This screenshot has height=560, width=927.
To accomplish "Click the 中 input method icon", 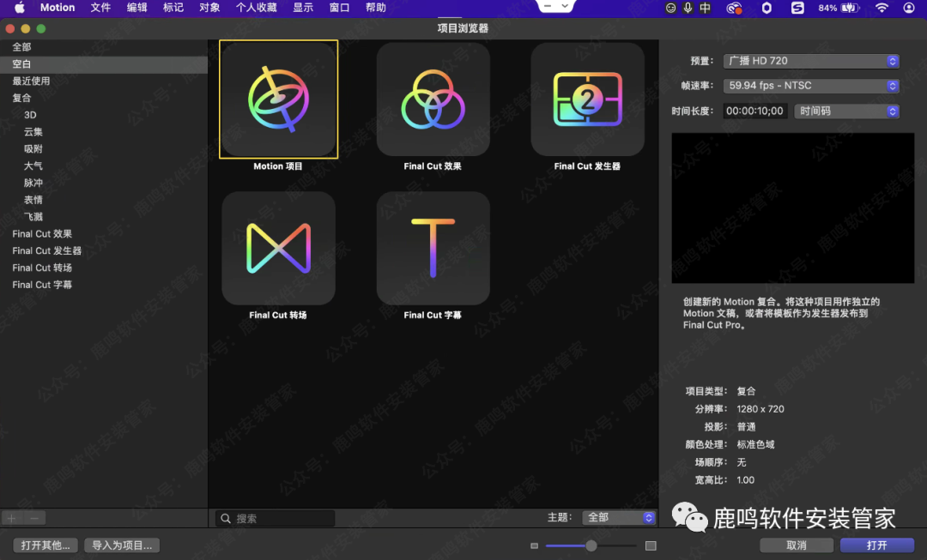I will pos(705,8).
